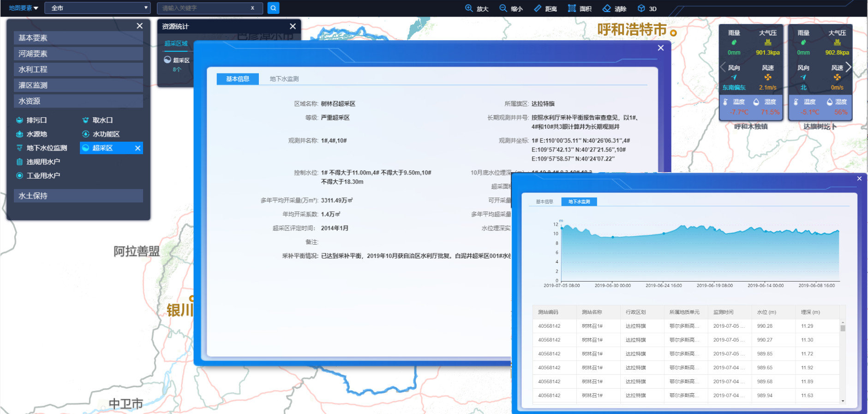Show the next weather station with the right arrow
The height and width of the screenshot is (414, 868).
point(848,67)
